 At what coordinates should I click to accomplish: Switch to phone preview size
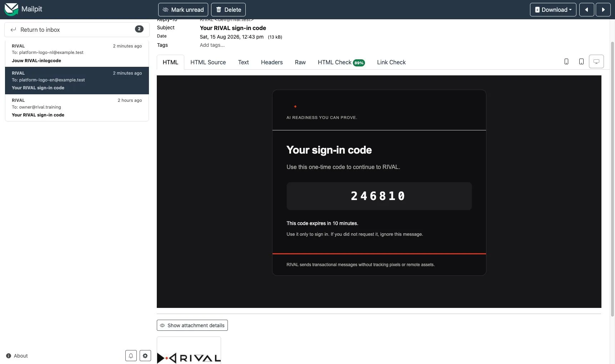click(x=566, y=61)
